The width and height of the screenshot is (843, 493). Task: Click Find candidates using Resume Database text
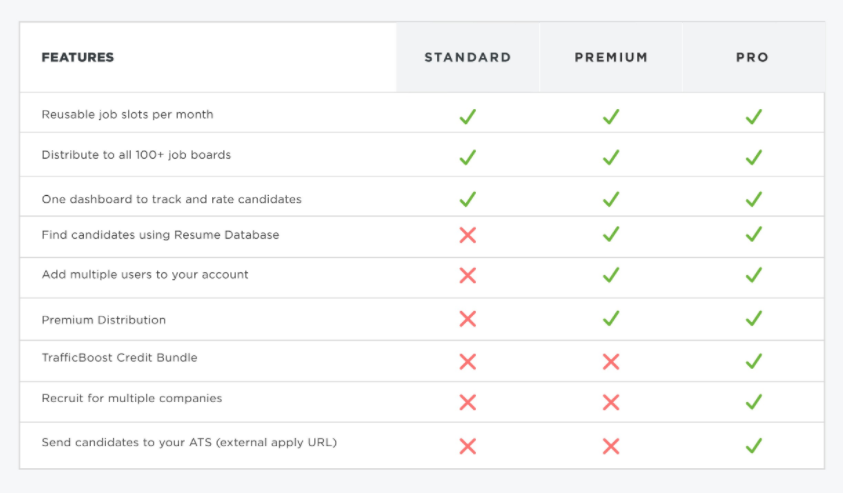click(x=160, y=235)
